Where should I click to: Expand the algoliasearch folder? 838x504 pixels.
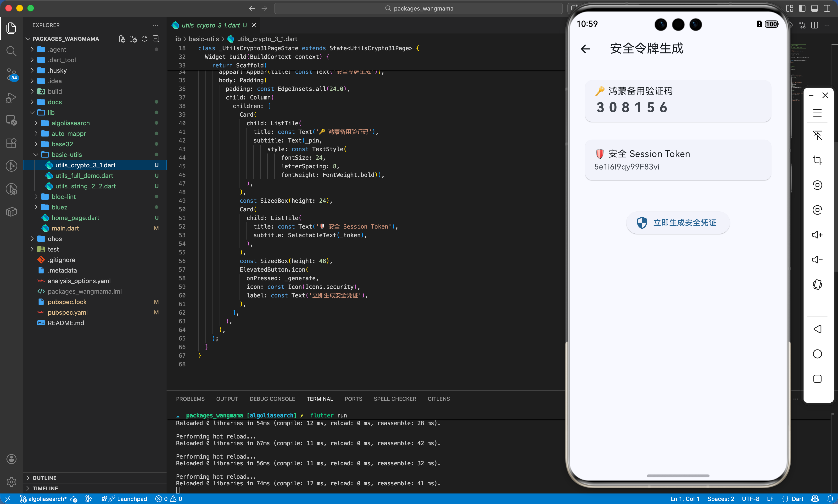[70, 123]
